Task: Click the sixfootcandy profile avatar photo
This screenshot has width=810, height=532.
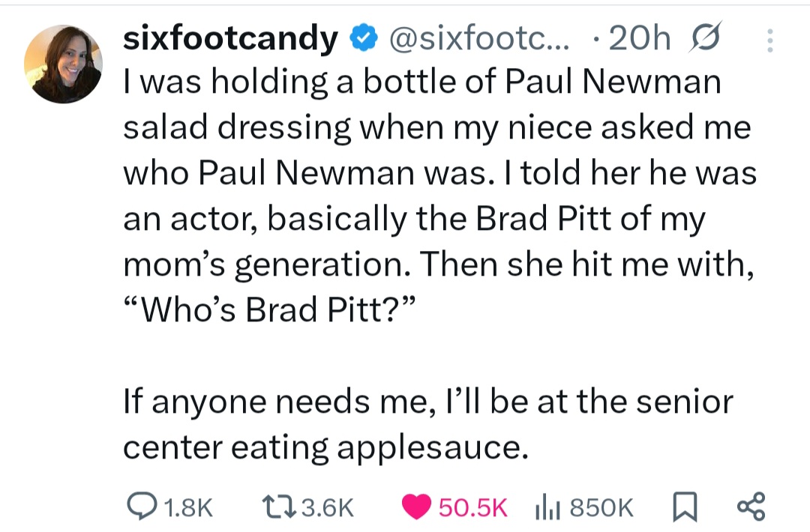Action: [x=64, y=64]
